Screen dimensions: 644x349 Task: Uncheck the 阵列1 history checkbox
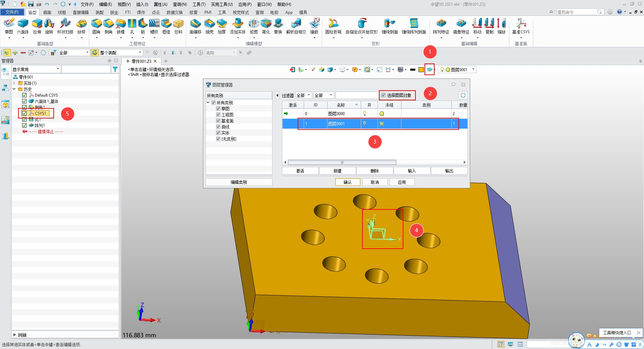(24, 126)
